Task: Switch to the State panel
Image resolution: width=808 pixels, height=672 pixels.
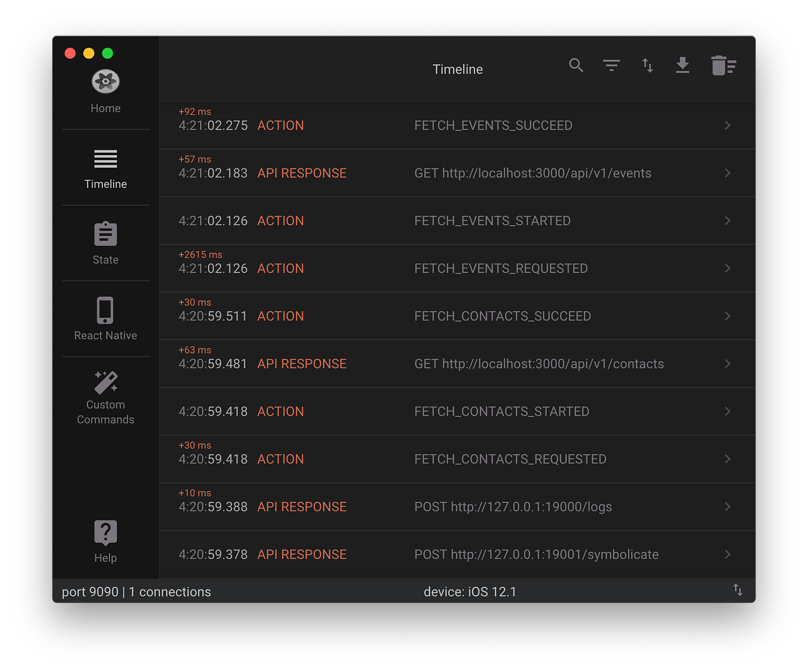Action: point(105,244)
